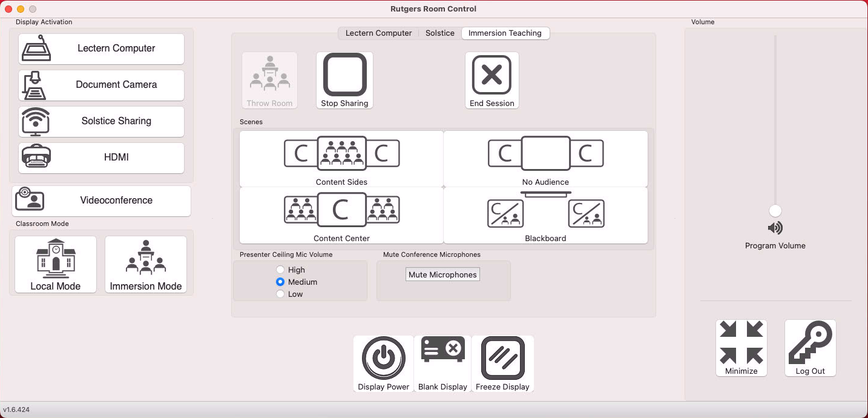Click the Display Power icon

pos(383,359)
